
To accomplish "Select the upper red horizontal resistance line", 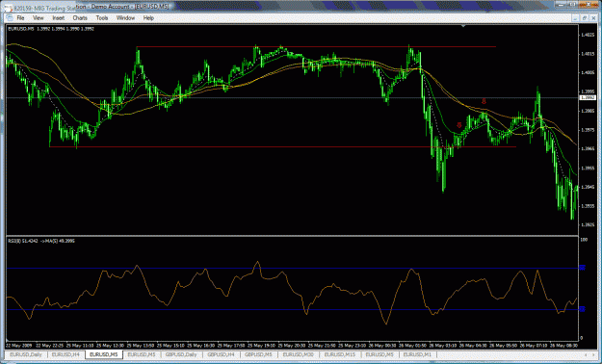I will (316, 47).
